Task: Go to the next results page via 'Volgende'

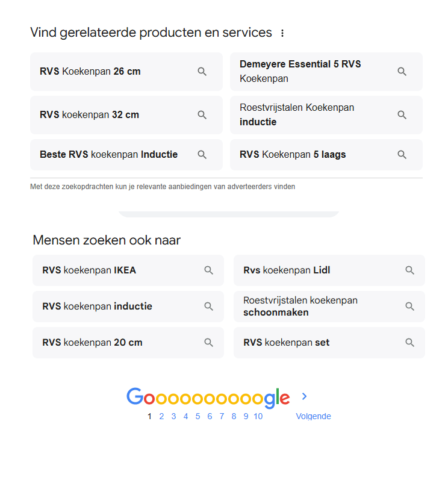Action: 313,416
